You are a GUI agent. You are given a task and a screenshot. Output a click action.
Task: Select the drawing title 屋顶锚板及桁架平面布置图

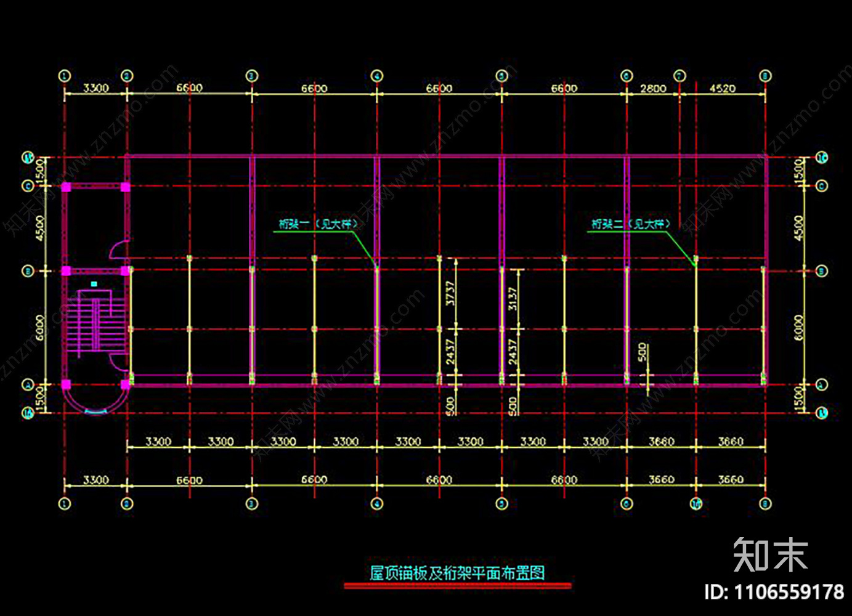tap(457, 573)
